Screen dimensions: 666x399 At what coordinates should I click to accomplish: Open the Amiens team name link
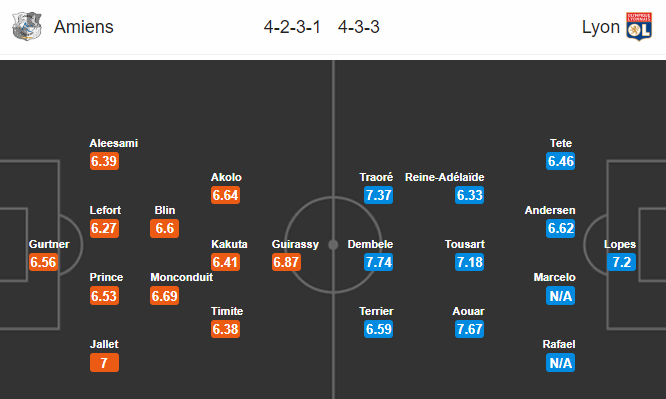click(84, 27)
